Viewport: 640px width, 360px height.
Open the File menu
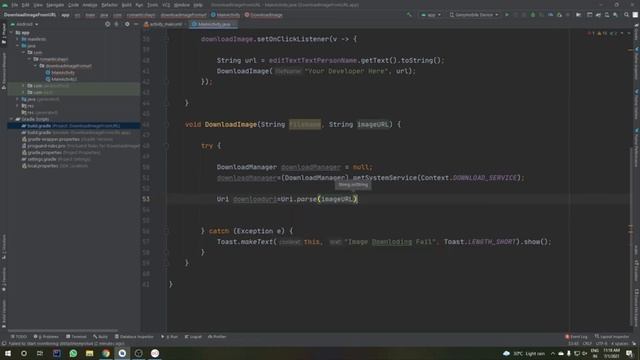pos(14,5)
